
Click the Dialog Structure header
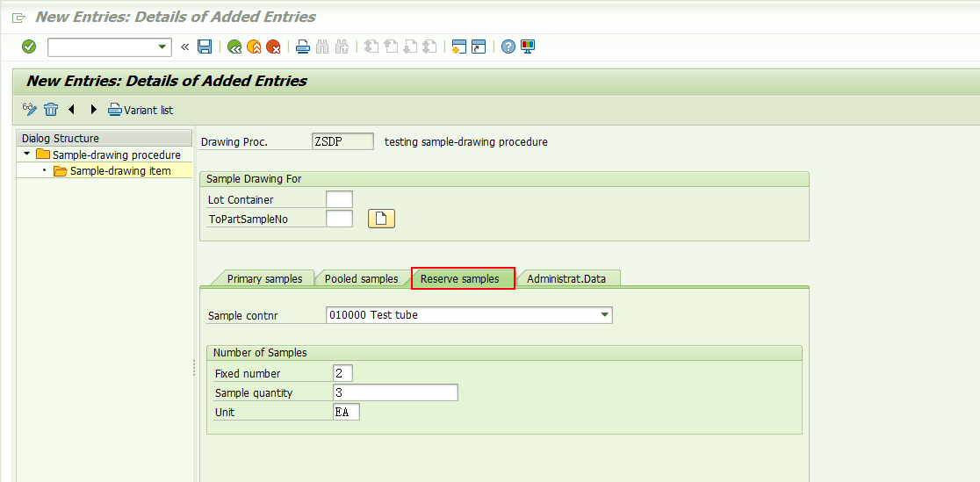click(x=104, y=138)
